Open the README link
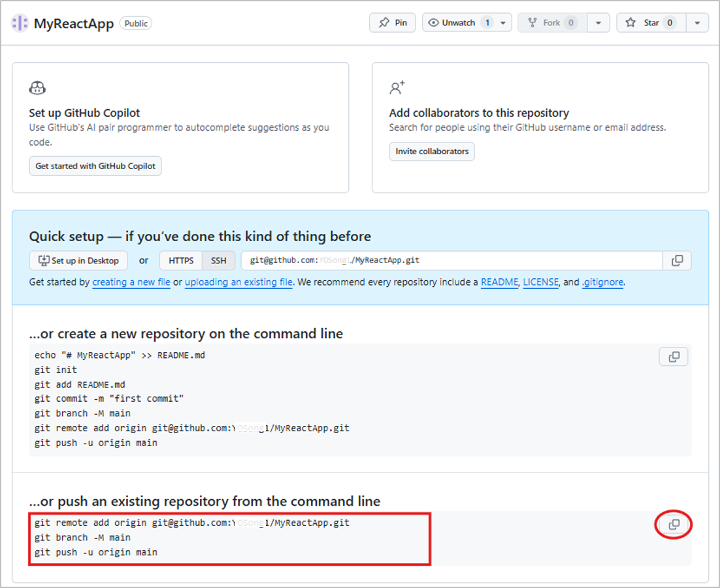 [x=499, y=282]
